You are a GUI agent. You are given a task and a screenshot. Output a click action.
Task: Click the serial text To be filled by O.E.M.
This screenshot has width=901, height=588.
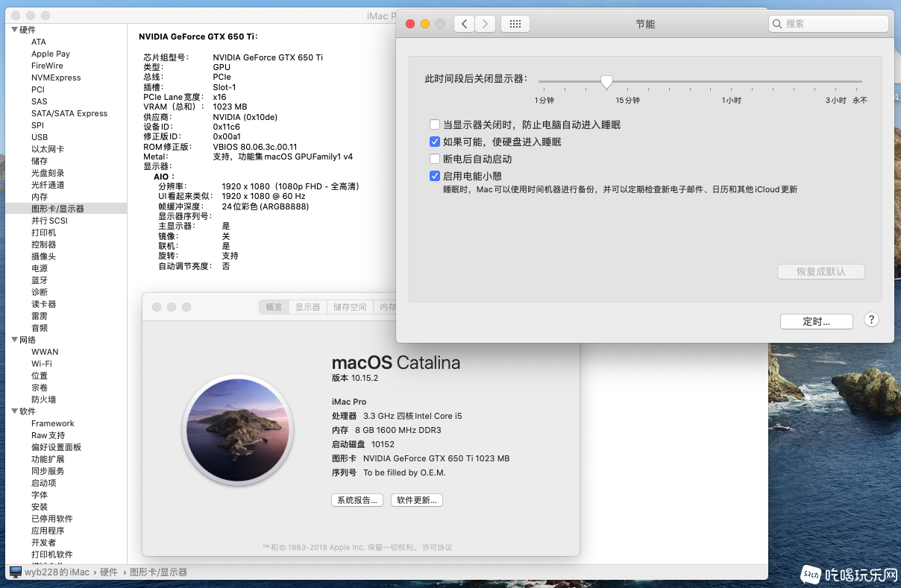tap(404, 472)
